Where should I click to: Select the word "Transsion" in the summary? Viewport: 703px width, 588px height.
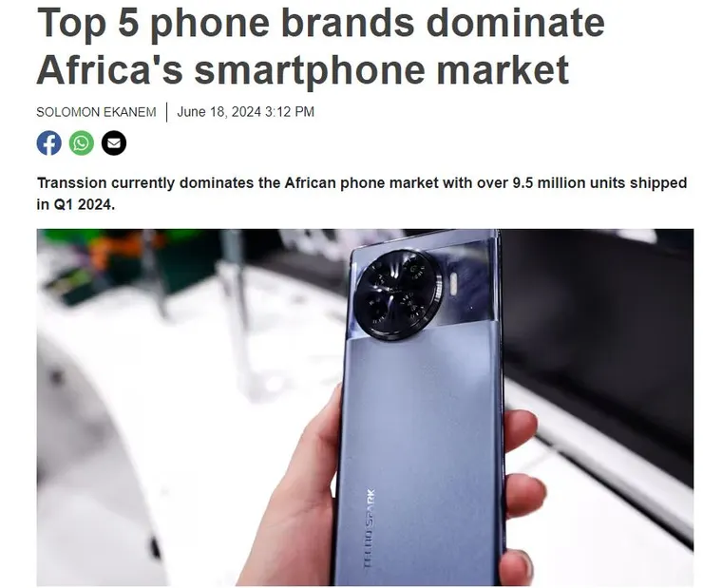tap(72, 182)
